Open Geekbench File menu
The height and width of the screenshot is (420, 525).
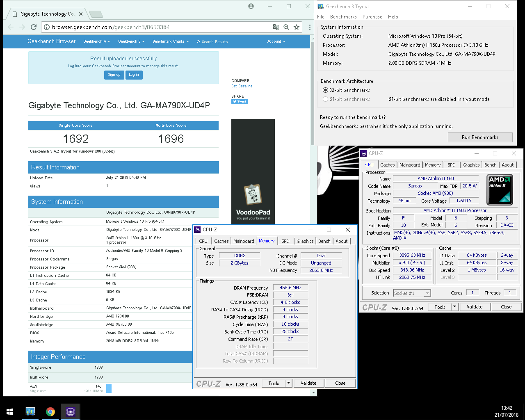point(321,17)
